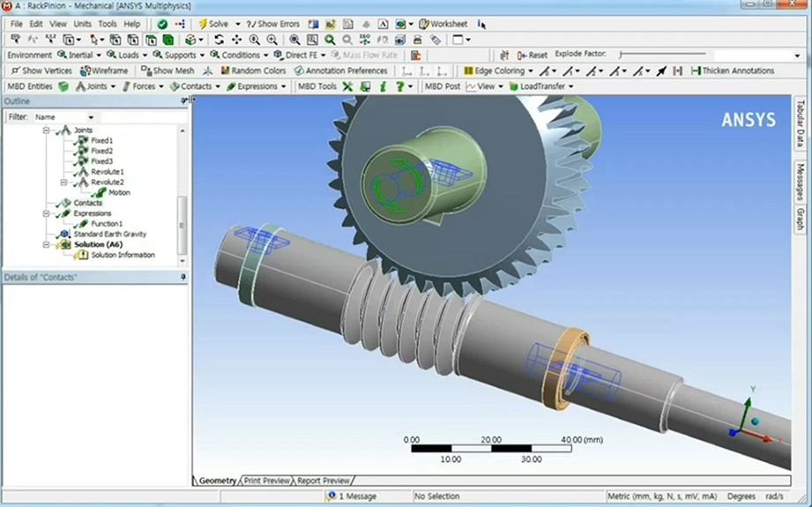
Task: Click the green magnifier icon
Action: (x=330, y=40)
